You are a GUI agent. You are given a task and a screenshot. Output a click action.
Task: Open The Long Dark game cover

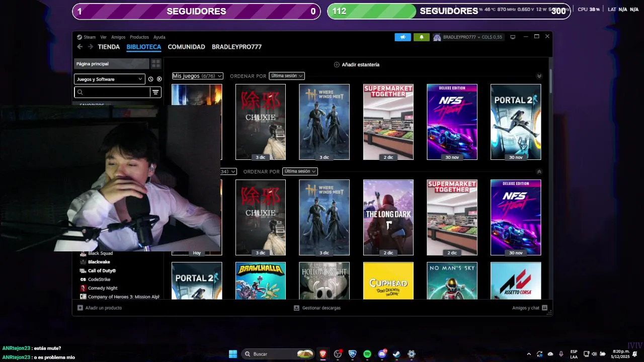(388, 217)
